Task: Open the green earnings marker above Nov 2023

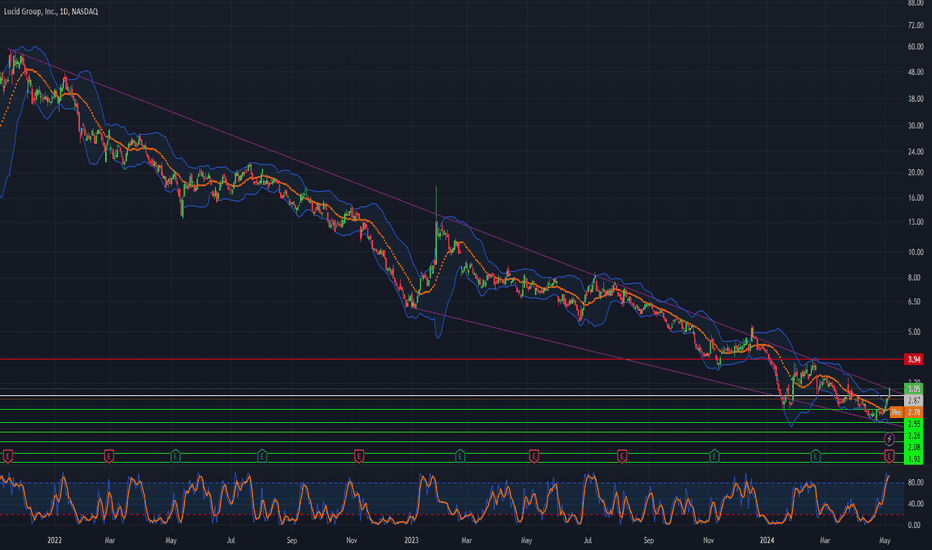Action: click(714, 456)
